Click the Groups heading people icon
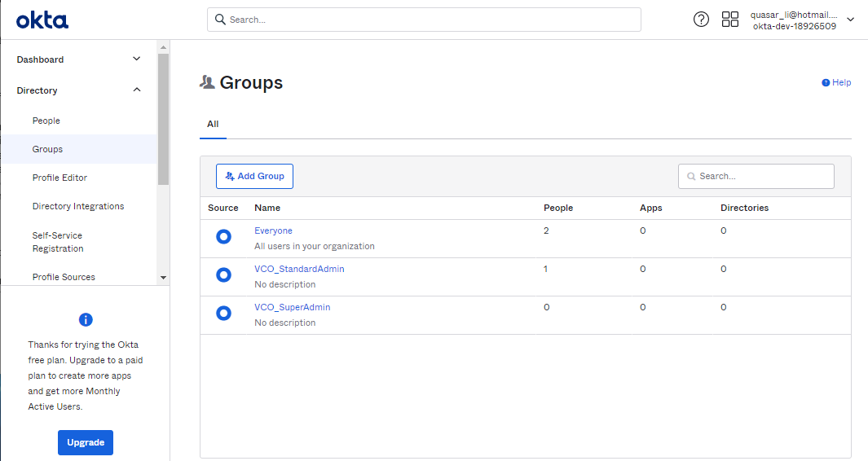Viewport: 868px width, 461px height. click(207, 82)
